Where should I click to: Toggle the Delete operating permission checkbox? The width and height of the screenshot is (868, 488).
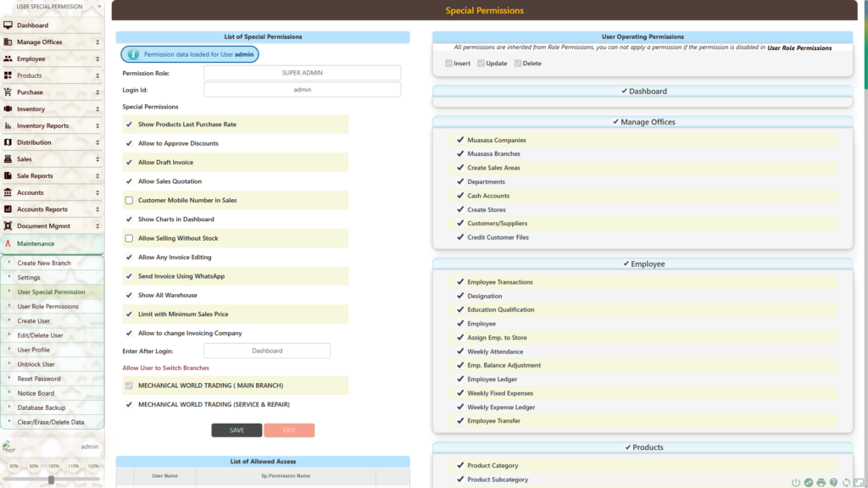tap(517, 64)
